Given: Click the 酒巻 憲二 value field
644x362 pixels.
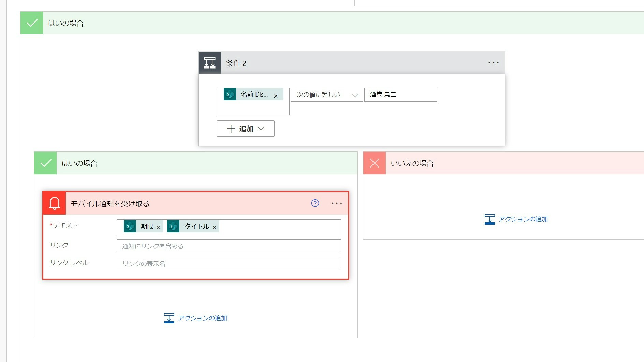Looking at the screenshot, I should point(400,95).
